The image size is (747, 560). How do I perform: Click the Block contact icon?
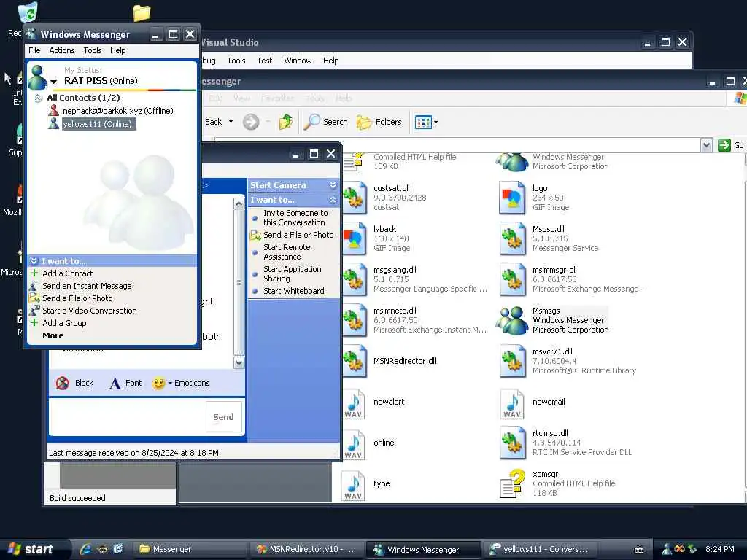point(62,383)
